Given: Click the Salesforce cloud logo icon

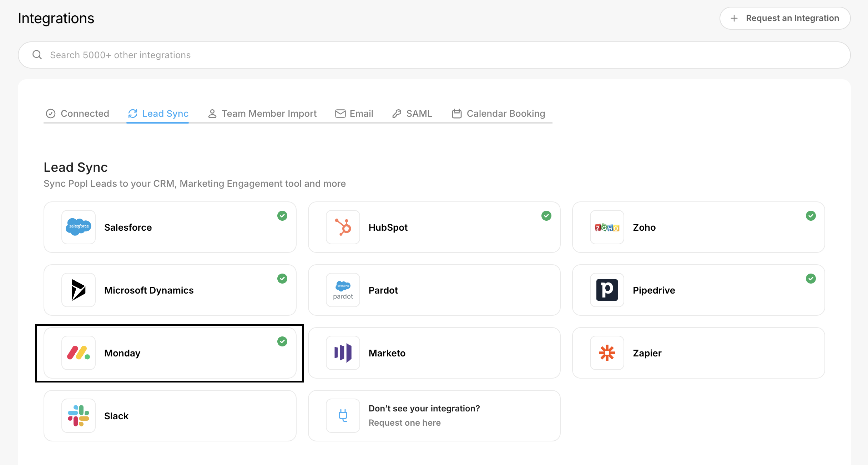Looking at the screenshot, I should click(x=79, y=227).
